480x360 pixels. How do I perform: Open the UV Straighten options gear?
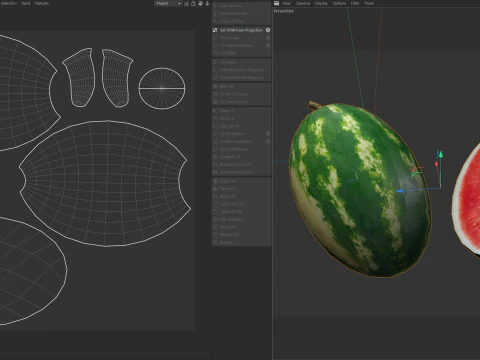pyautogui.click(x=268, y=134)
